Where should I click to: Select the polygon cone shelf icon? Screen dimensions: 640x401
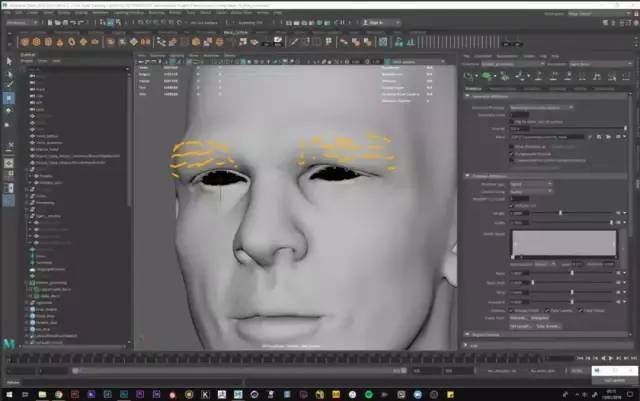(x=60, y=42)
